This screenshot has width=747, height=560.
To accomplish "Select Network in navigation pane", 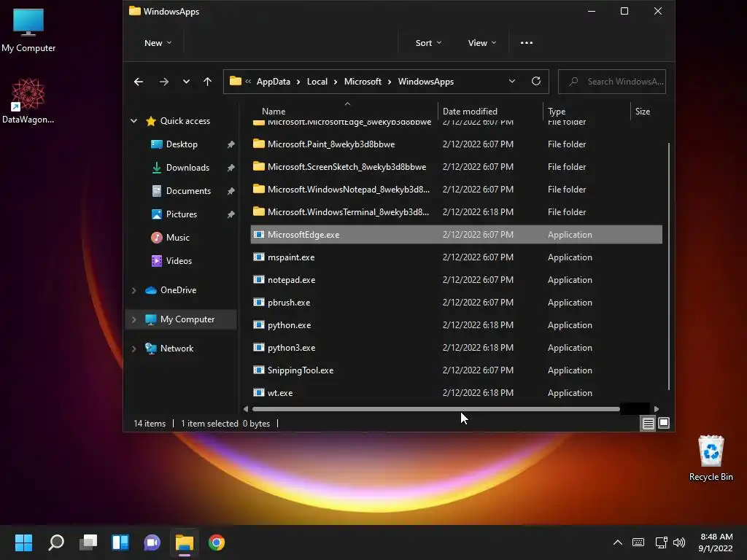I will pyautogui.click(x=177, y=349).
